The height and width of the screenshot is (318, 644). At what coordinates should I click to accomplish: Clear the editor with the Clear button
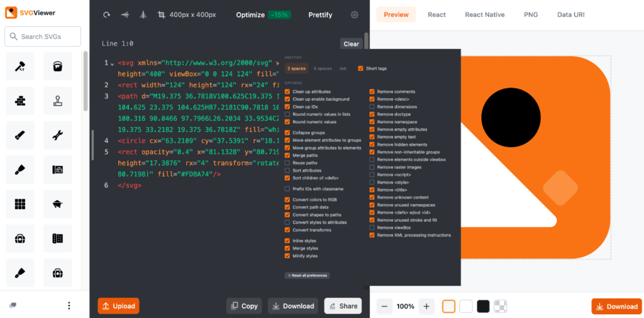pyautogui.click(x=351, y=44)
